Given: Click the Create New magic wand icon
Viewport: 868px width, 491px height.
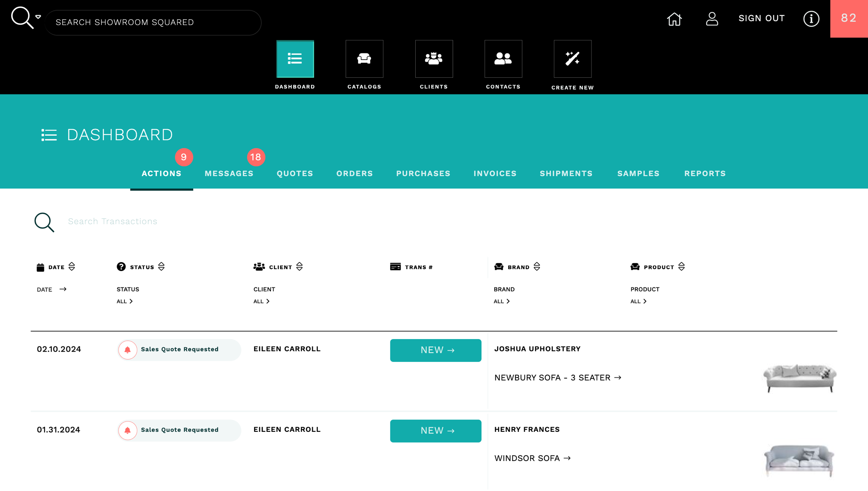Looking at the screenshot, I should tap(572, 59).
